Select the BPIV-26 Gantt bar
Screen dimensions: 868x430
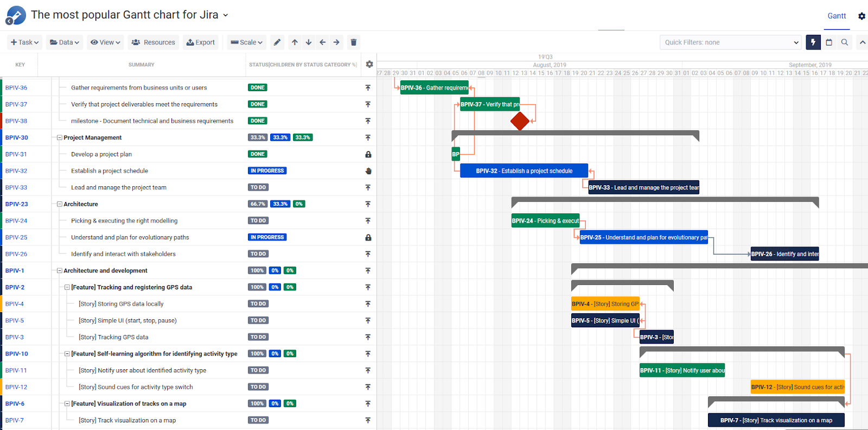[785, 254]
